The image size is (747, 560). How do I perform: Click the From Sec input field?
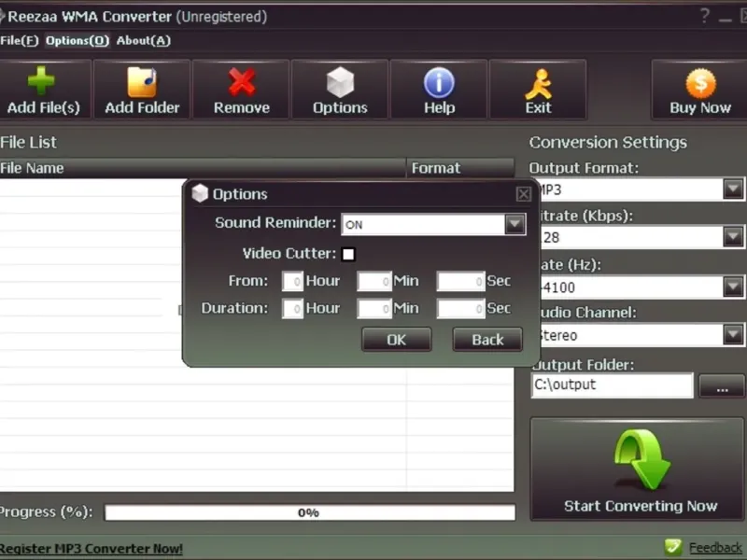pos(460,282)
